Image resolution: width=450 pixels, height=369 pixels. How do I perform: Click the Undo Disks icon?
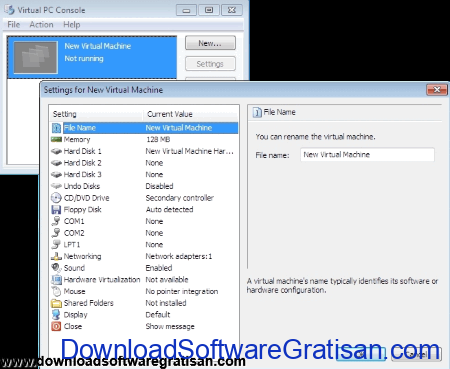click(x=56, y=186)
